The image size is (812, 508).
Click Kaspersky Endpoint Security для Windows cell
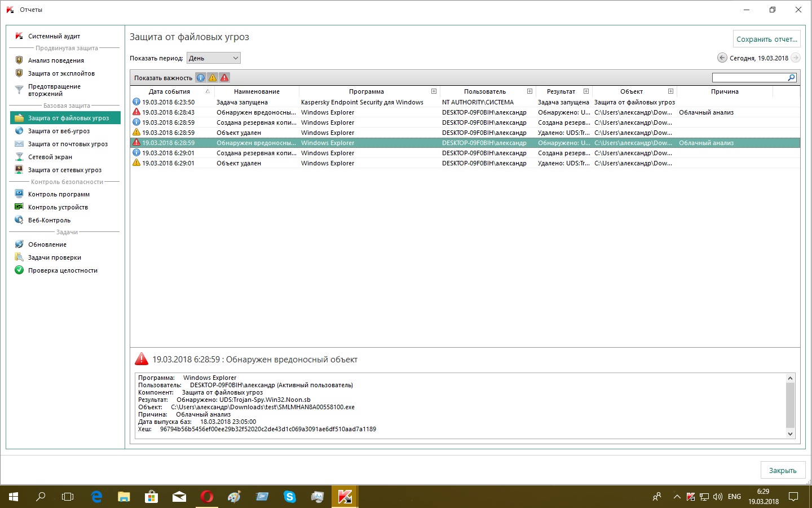362,102
